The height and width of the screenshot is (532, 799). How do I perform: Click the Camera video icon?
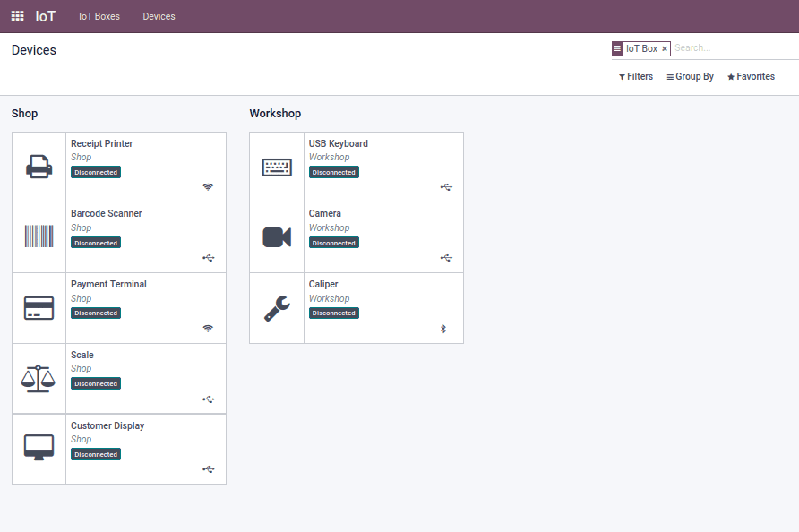(x=277, y=237)
